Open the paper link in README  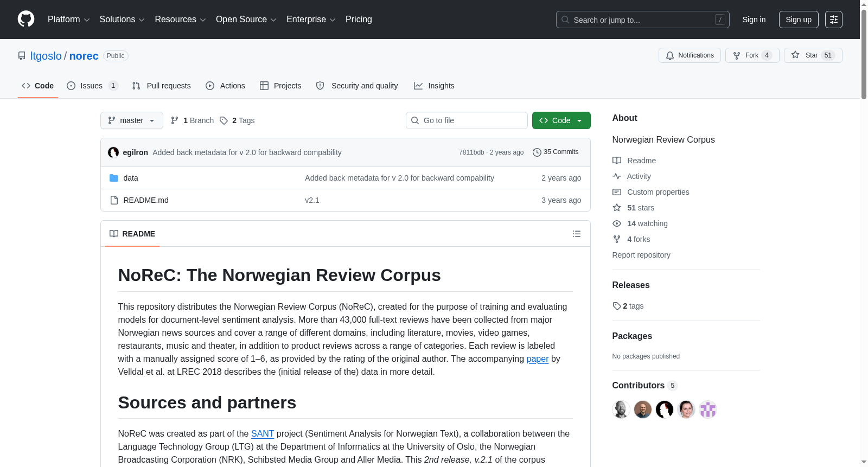pyautogui.click(x=538, y=359)
